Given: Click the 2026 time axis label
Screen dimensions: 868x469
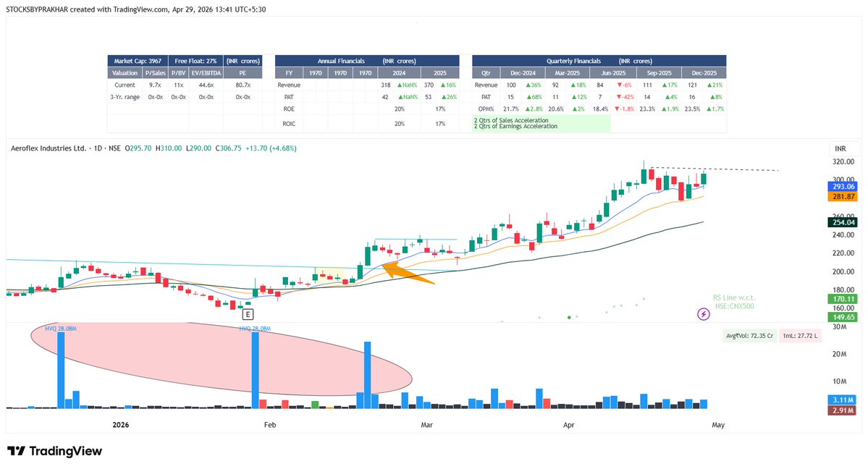Looking at the screenshot, I should [121, 426].
